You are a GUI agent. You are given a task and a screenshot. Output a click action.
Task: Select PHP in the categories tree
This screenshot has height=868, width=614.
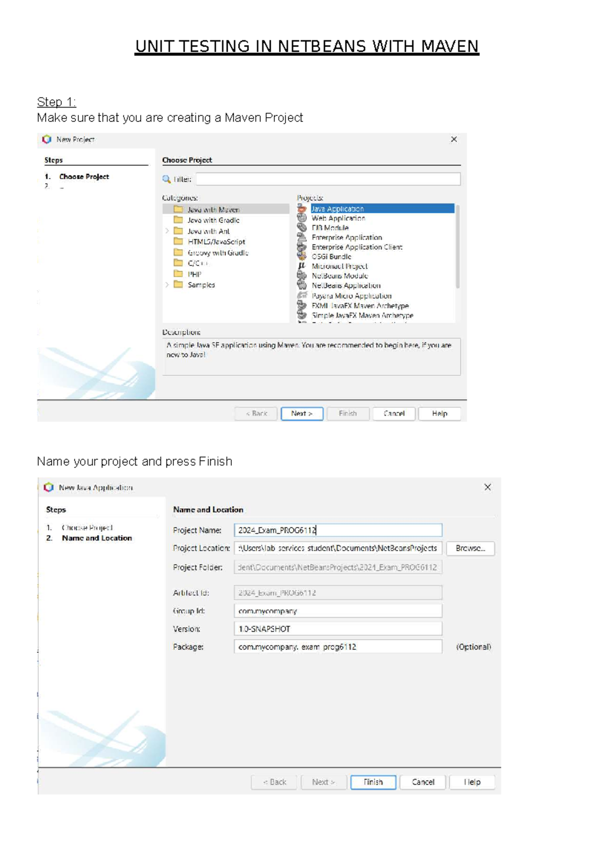tap(194, 274)
